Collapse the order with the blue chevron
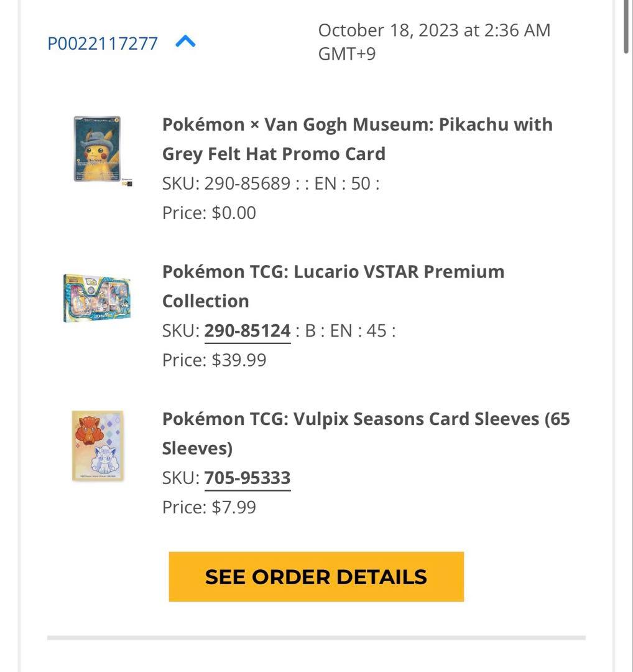 (x=186, y=42)
